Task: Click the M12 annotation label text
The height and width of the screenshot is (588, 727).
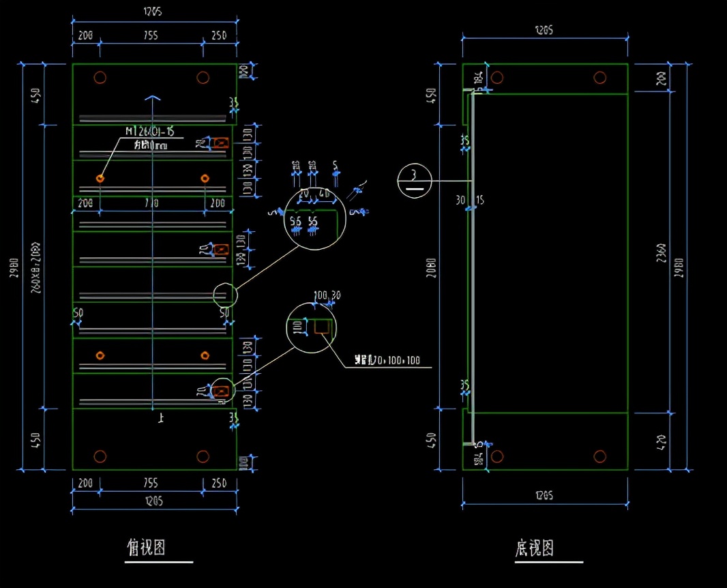Action: [150, 131]
